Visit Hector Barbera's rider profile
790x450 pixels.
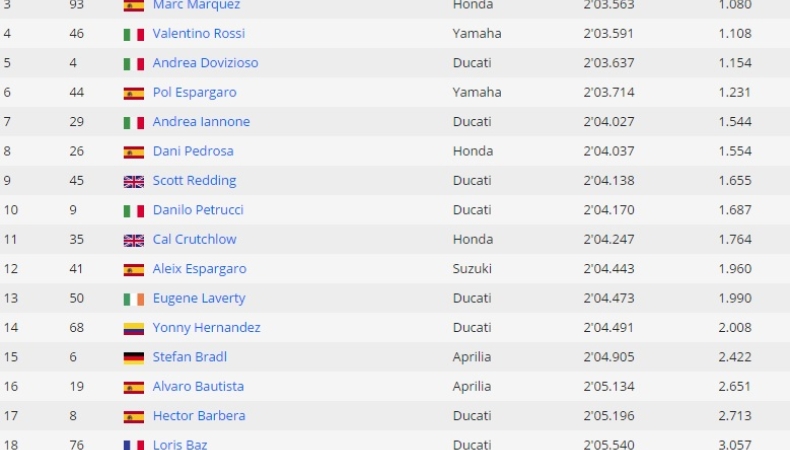(x=199, y=416)
